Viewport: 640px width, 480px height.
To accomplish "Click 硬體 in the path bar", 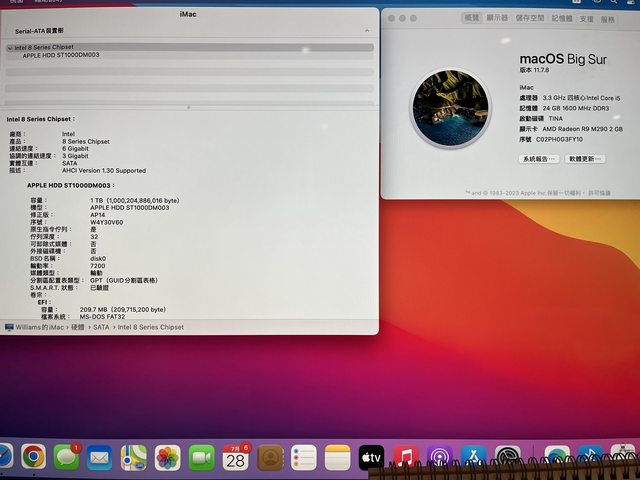I will pyautogui.click(x=78, y=327).
